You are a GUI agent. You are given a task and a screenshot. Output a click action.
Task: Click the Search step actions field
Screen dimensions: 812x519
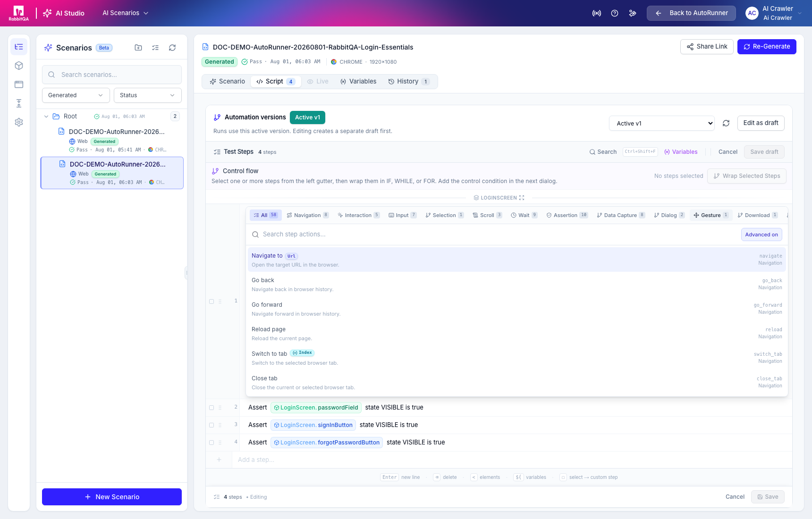click(x=492, y=234)
